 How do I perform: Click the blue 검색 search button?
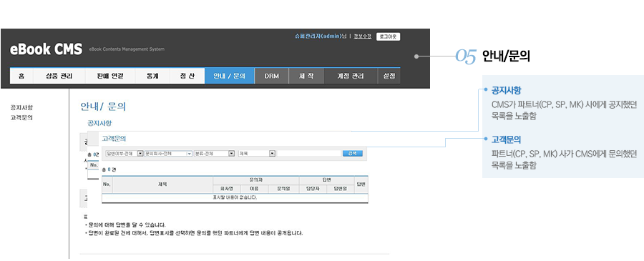[x=352, y=154]
